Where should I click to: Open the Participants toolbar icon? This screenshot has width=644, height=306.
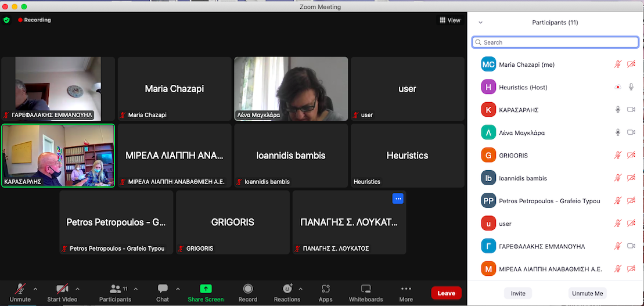pos(116,289)
